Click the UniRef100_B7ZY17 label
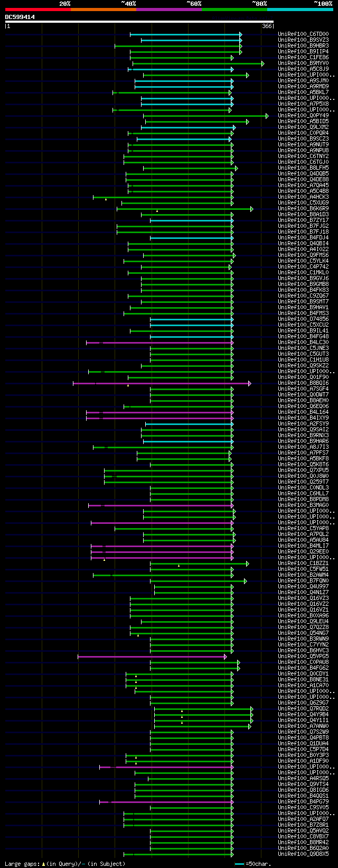The height and width of the screenshot is (868, 338). click(x=303, y=220)
